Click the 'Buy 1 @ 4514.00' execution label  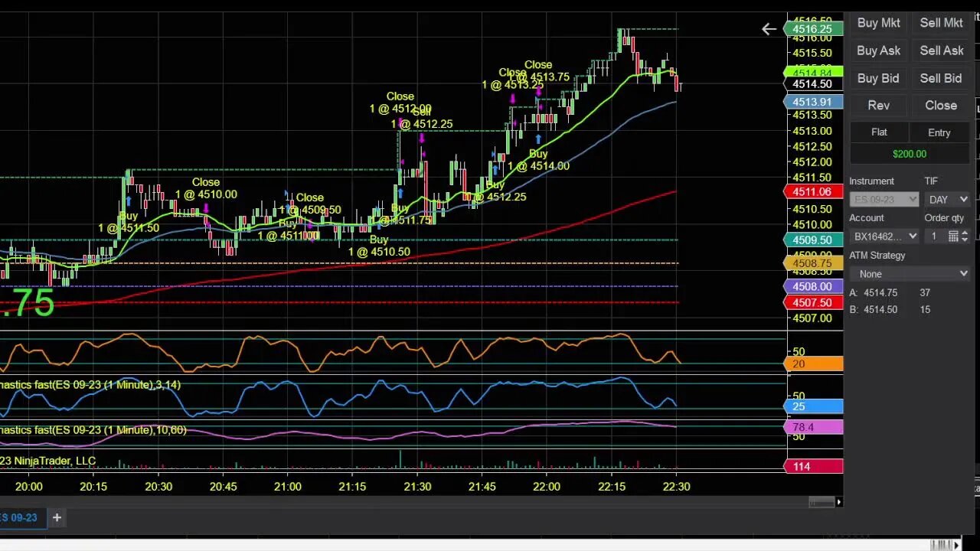tap(538, 160)
